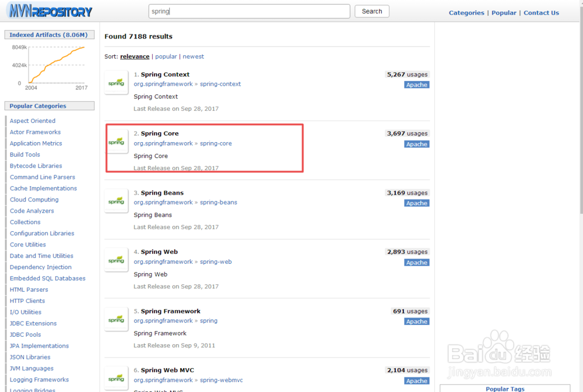Click the spring-beans artifact link
The width and height of the screenshot is (583, 392).
219,203
